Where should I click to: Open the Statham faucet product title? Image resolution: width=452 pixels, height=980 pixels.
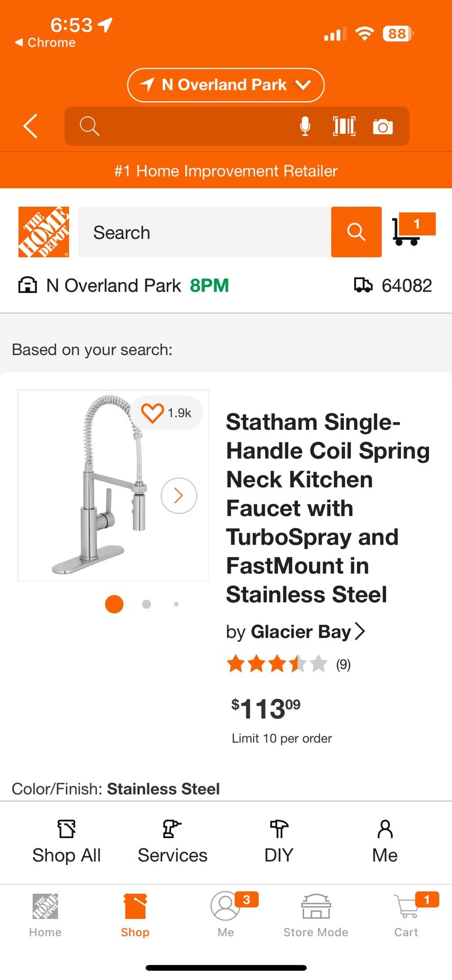click(x=327, y=508)
